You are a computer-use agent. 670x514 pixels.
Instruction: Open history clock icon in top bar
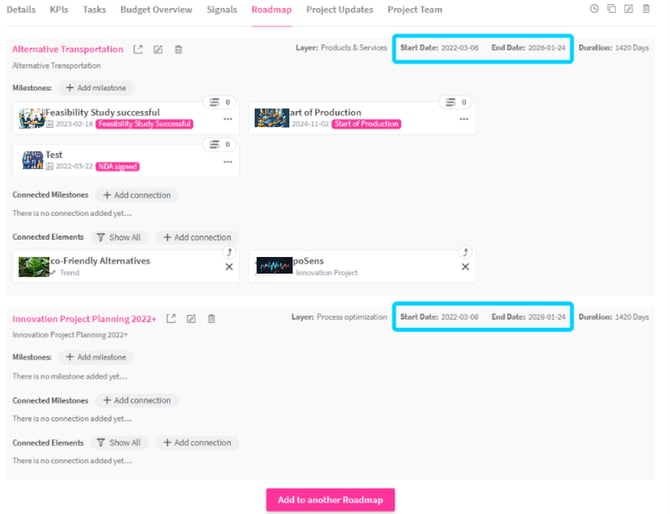(x=594, y=9)
